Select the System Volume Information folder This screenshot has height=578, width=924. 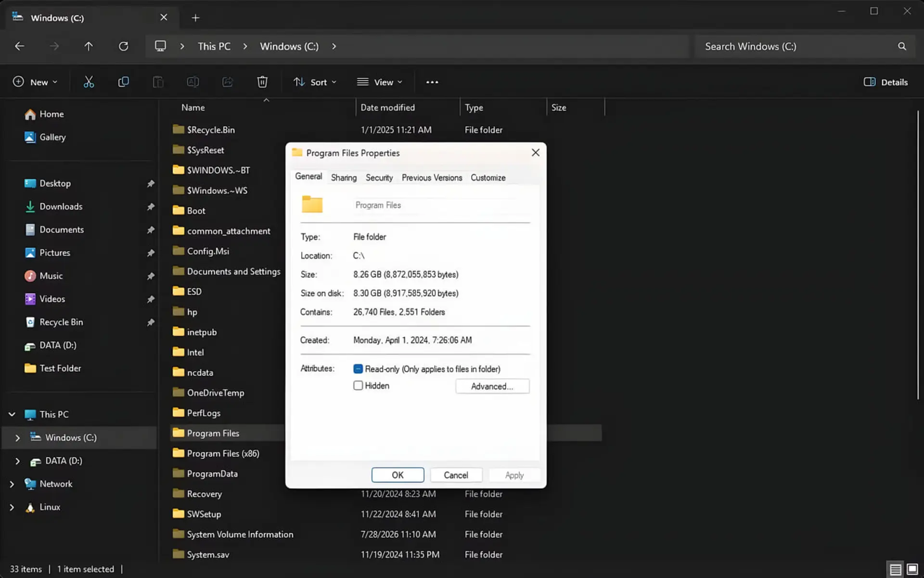click(x=240, y=534)
